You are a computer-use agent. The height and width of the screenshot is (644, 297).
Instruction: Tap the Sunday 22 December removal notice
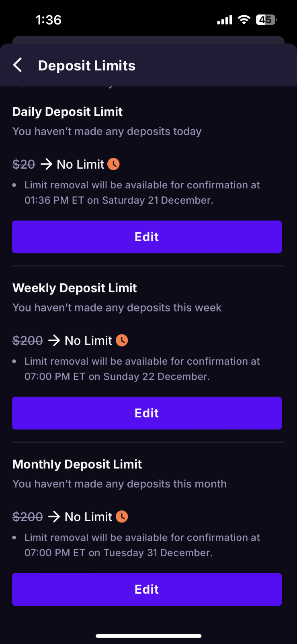point(142,369)
